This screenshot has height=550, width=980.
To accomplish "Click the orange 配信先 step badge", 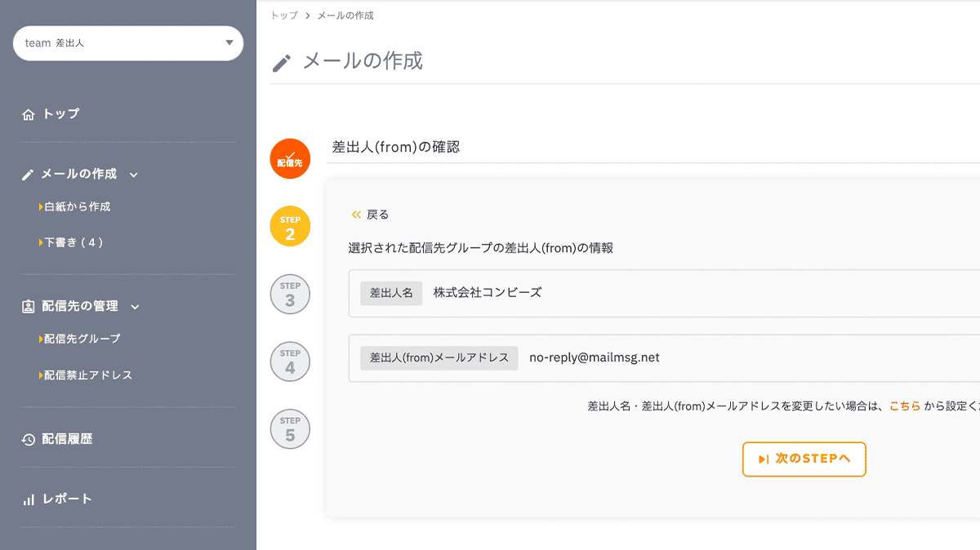I will (290, 159).
